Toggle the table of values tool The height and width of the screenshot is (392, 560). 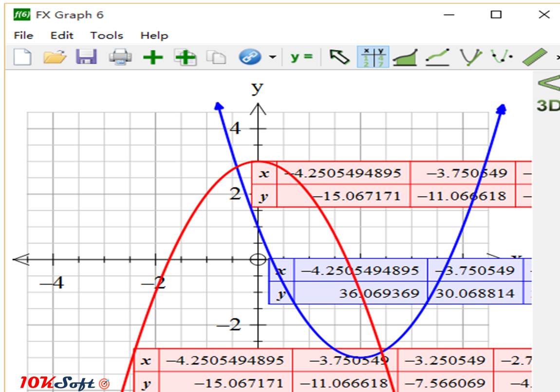(373, 57)
